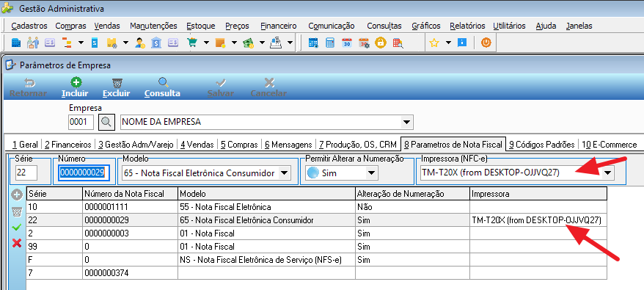Select the NS - Nota Fiscal Eletrônica de Serviço row
The height and width of the screenshot is (290, 644).
(x=316, y=260)
